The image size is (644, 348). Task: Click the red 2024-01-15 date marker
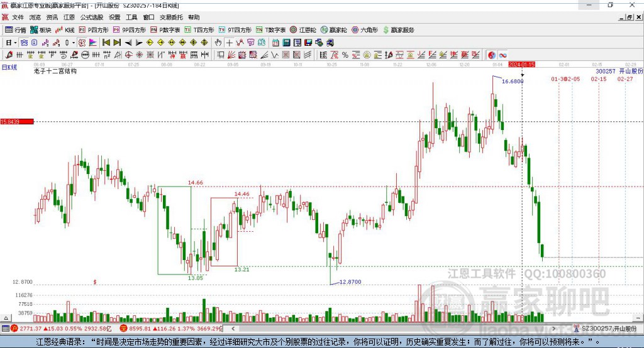(x=521, y=65)
